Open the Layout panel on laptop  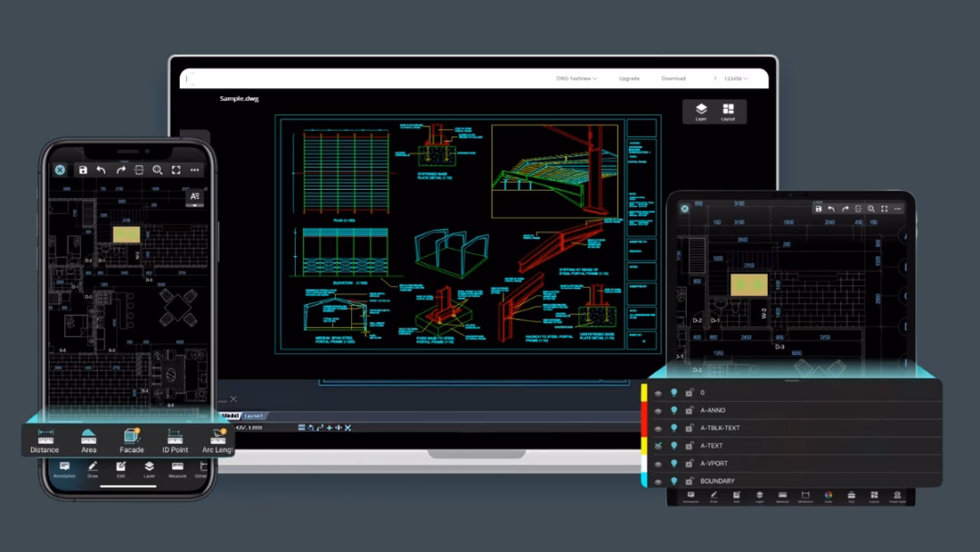(x=728, y=112)
